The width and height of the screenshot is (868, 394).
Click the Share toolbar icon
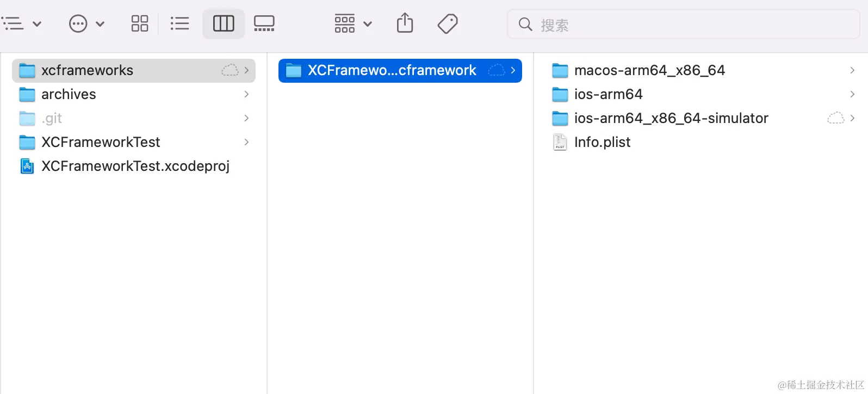click(x=405, y=23)
